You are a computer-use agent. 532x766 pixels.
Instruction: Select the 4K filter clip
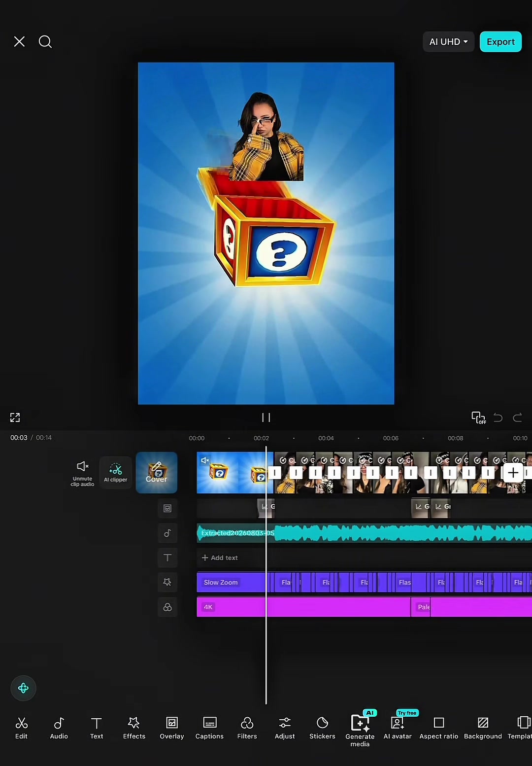pyautogui.click(x=303, y=607)
